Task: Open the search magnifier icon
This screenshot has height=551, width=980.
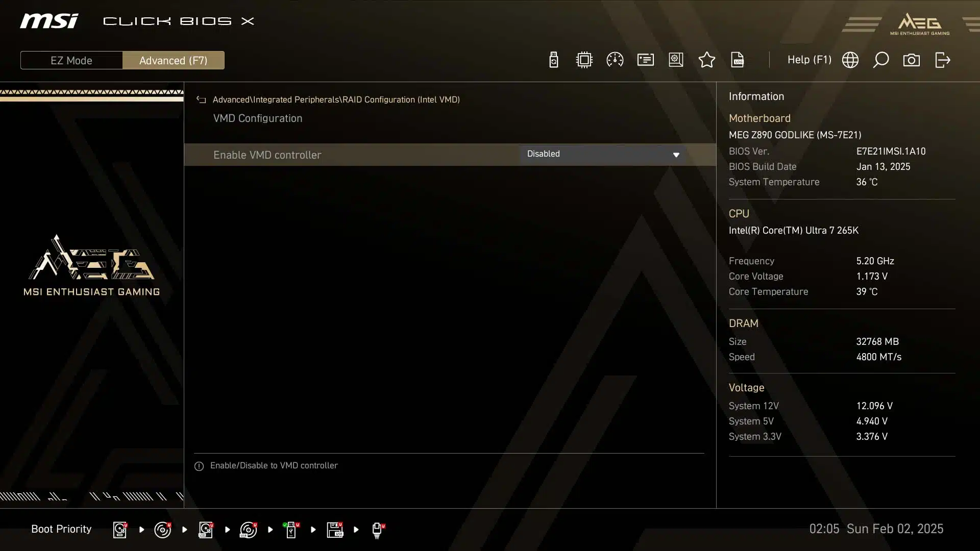Action: [x=881, y=60]
